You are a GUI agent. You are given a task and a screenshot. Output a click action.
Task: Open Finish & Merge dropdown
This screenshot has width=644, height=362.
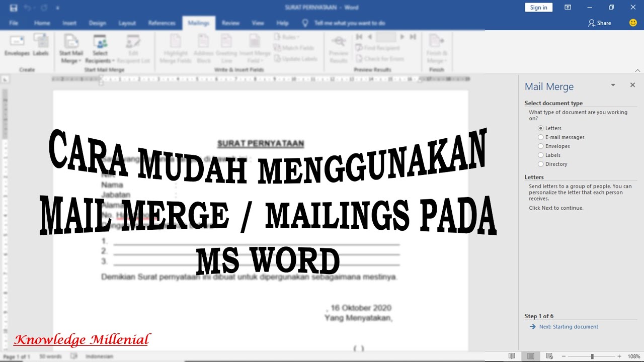(437, 49)
